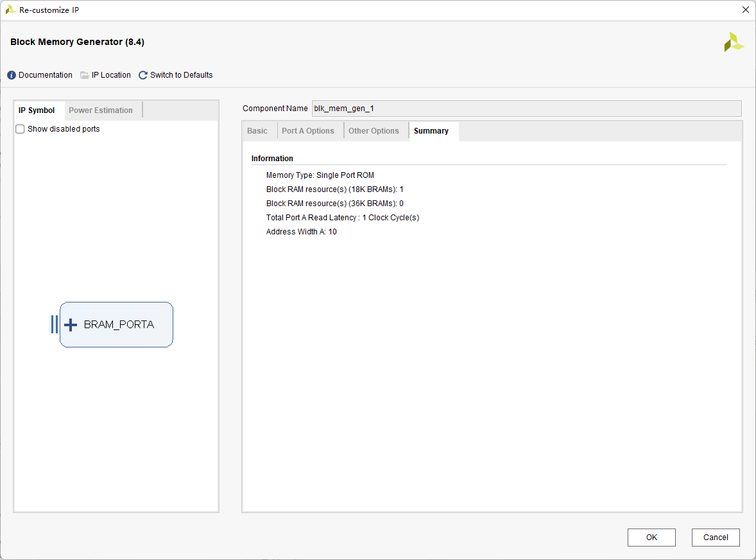The width and height of the screenshot is (756, 560).
Task: Click the 36K BRAMs resource line
Action: 334,204
